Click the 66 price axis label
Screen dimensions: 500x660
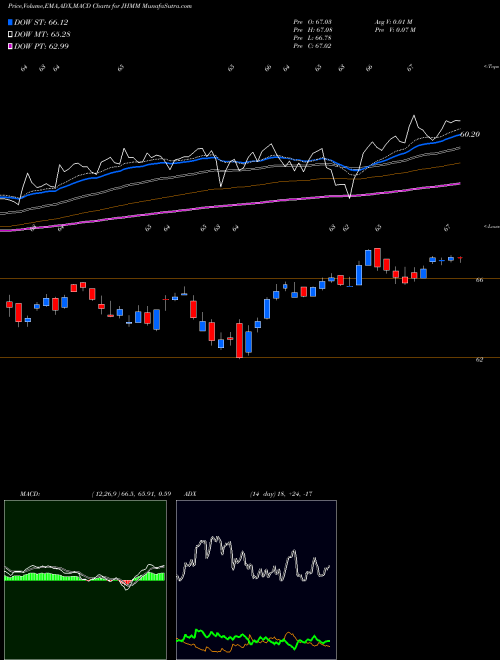[x=479, y=280]
